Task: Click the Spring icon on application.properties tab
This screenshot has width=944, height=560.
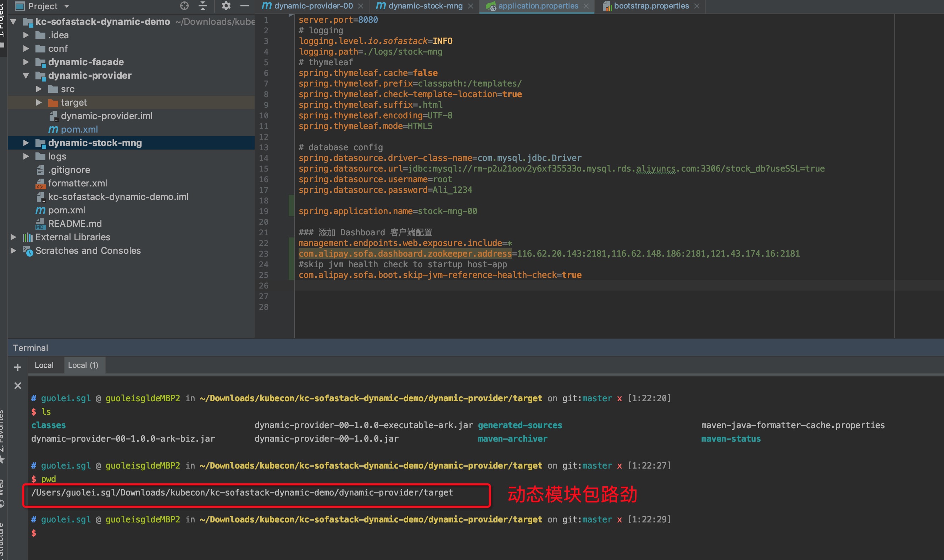Action: point(491,6)
